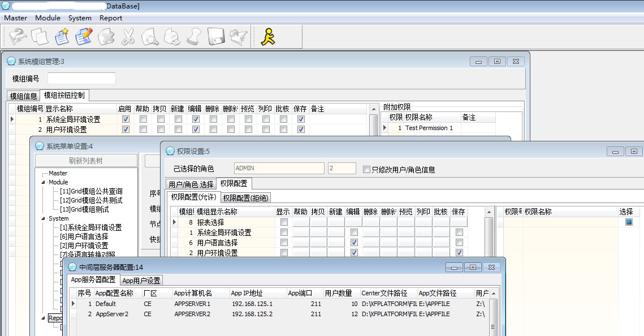Image resolution: width=644 pixels, height=336 pixels.
Task: Toggle 显示 checkbox for 报表选择 row
Action: tap(284, 222)
